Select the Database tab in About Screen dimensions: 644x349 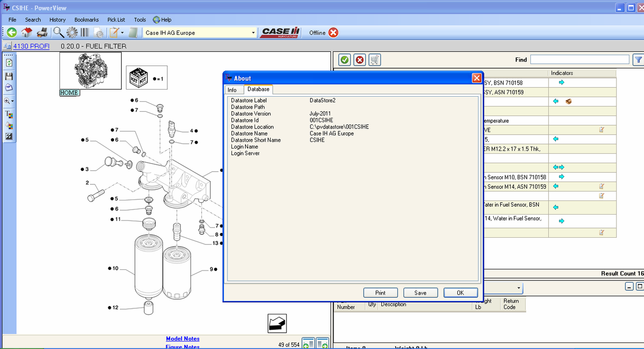258,89
